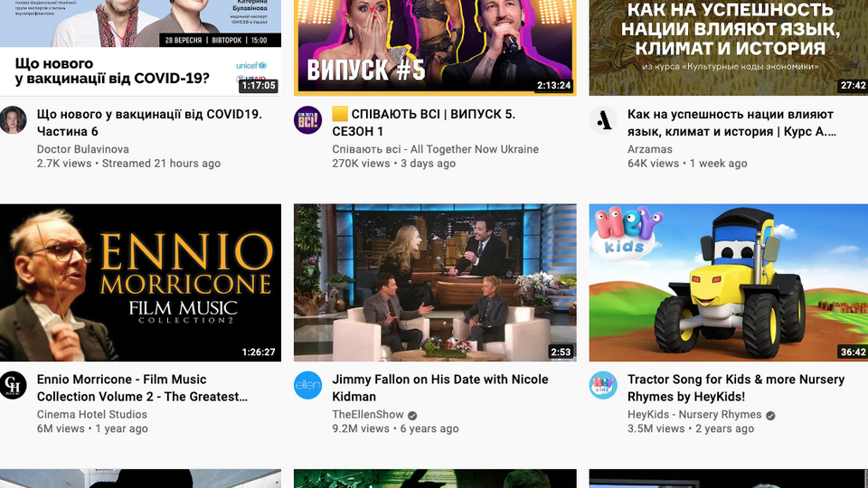Visit TheEllenShow channel name link
The width and height of the screenshot is (868, 488).
pyautogui.click(x=368, y=415)
